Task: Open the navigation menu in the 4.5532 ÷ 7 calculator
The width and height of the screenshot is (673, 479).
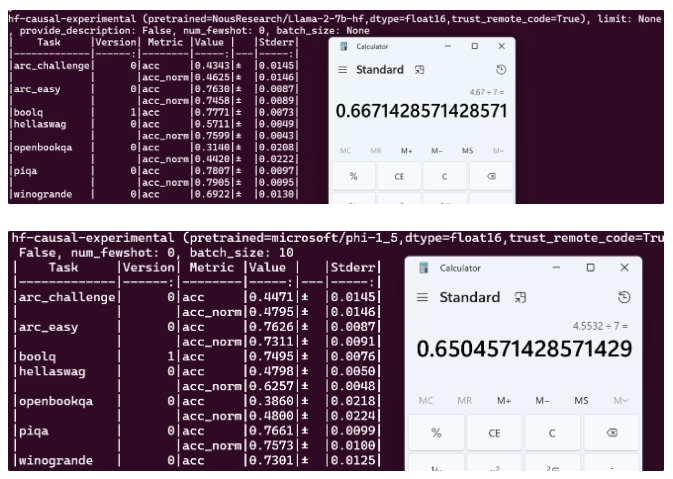Action: tap(422, 297)
